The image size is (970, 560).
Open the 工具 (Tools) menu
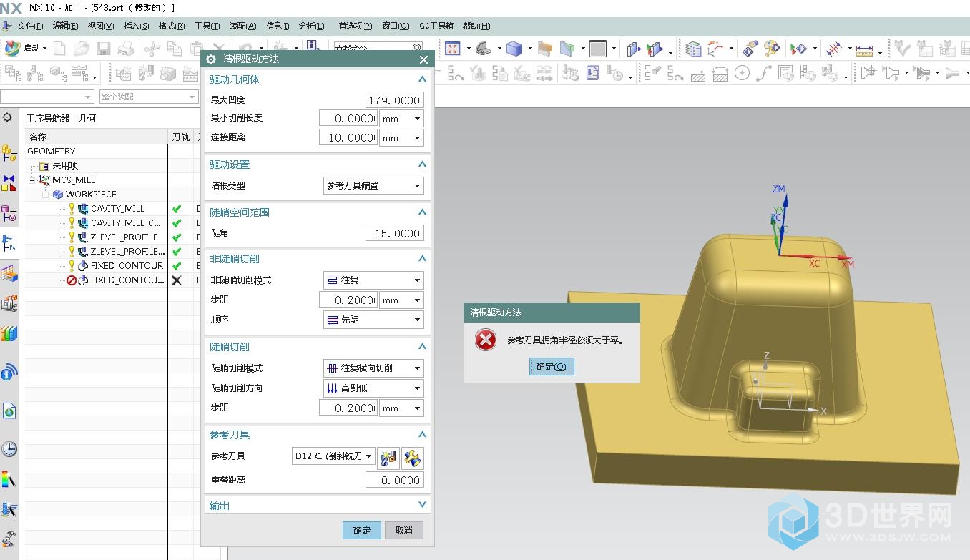(x=207, y=26)
